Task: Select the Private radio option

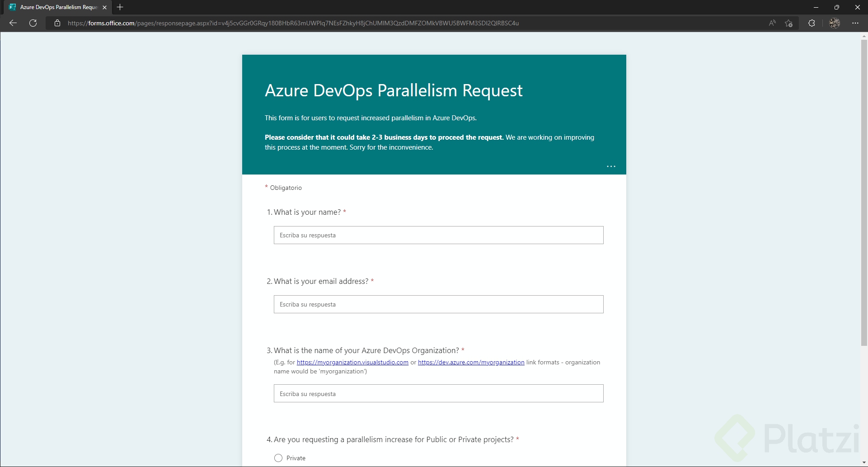Action: [278, 458]
